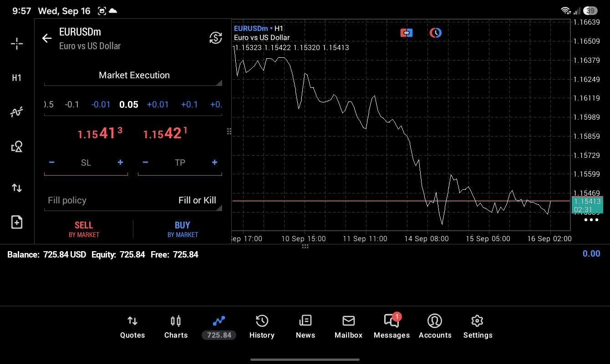The width and height of the screenshot is (610, 364).
Task: Increase volume by +0.1
Action: coord(189,105)
